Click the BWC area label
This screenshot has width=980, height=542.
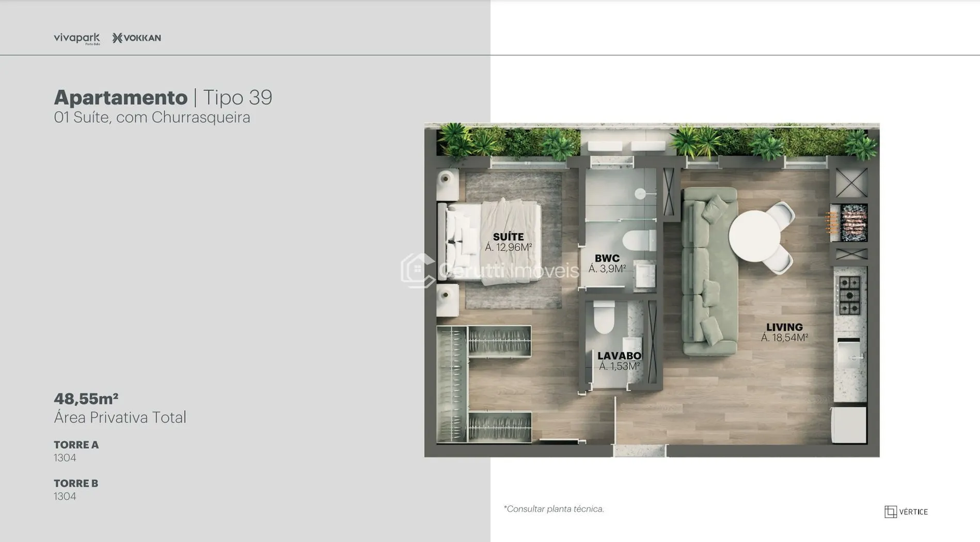tap(607, 259)
